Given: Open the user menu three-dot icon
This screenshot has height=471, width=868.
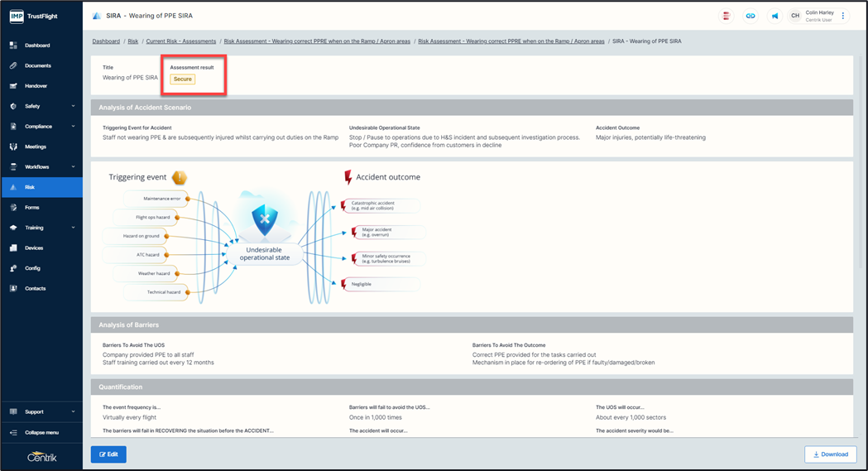Looking at the screenshot, I should pos(843,16).
